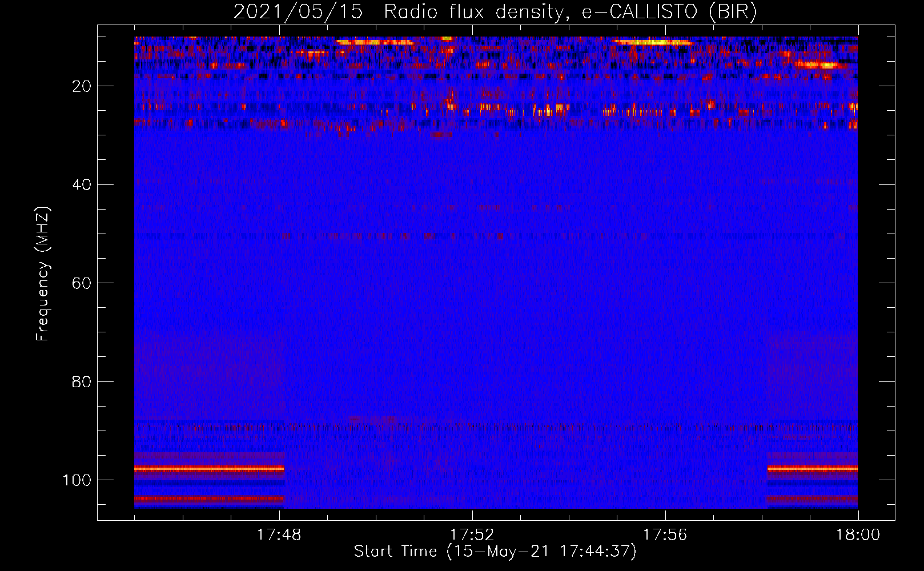Click the 17:48 time tick label

point(279,535)
